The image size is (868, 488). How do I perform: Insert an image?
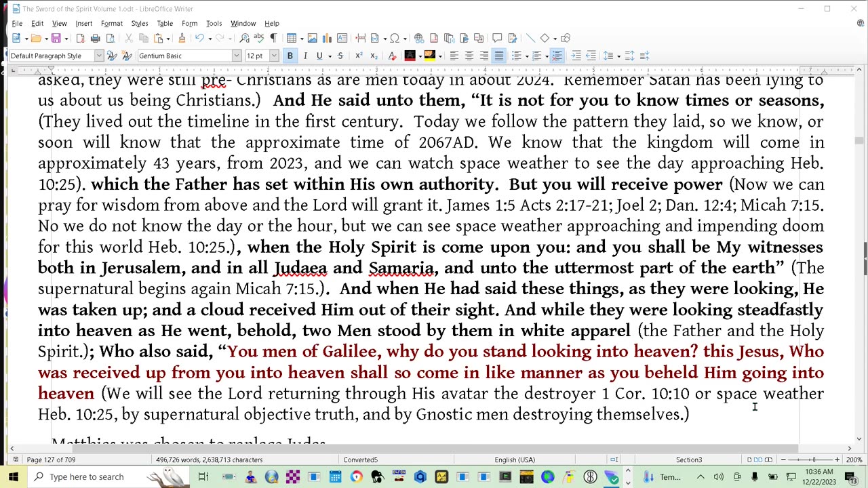coord(313,38)
